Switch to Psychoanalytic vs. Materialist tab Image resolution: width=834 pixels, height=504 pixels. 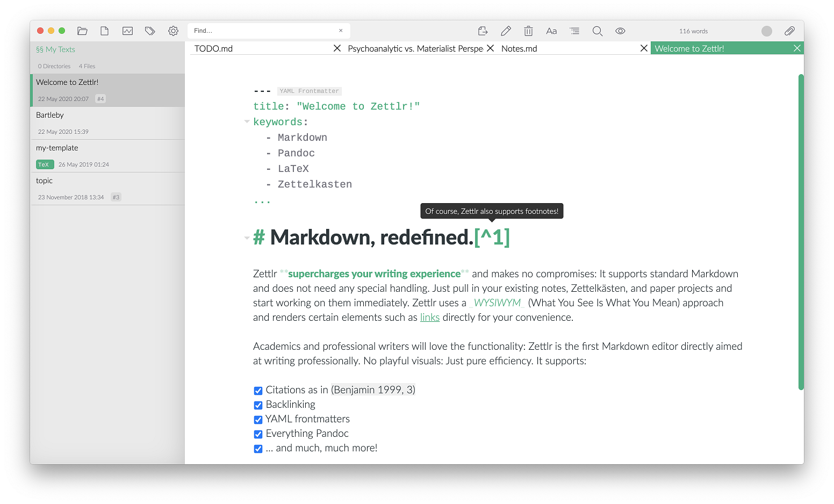[x=415, y=48]
